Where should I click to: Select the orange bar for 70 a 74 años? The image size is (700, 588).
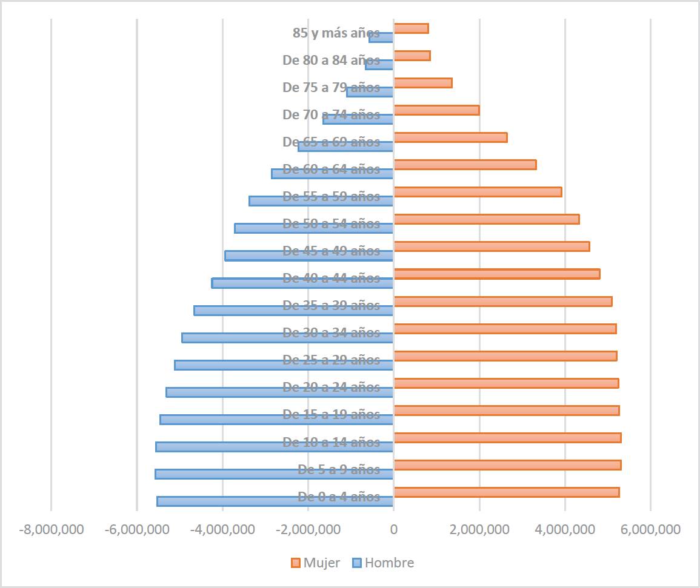(436, 110)
